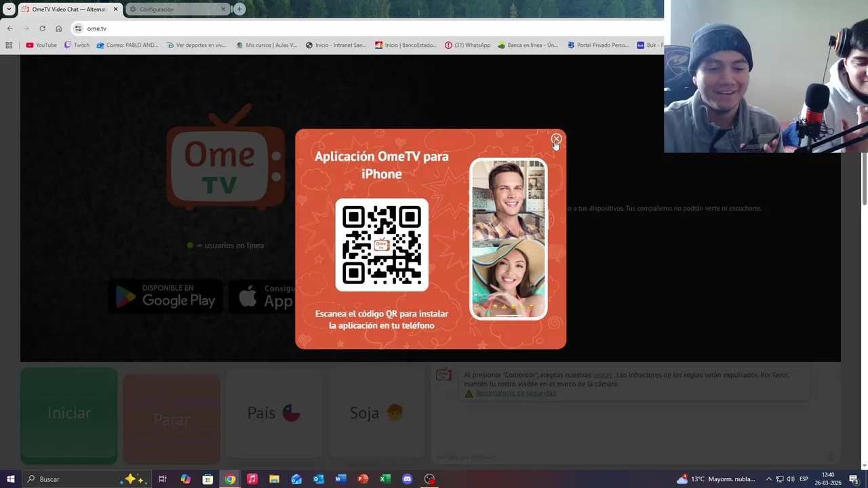Open volume control in system tray

click(791, 479)
